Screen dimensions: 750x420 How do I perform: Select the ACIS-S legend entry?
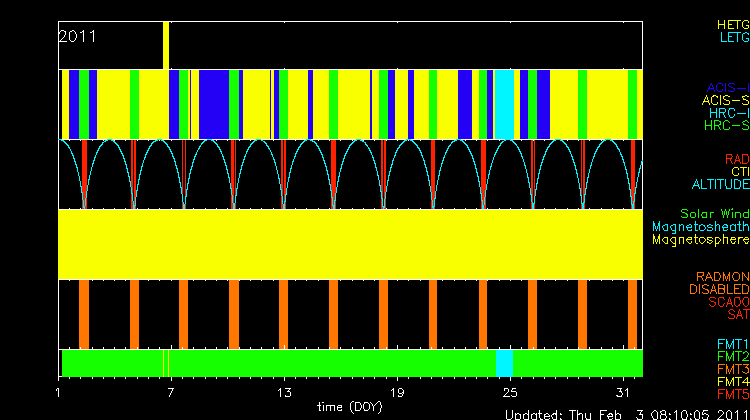725,100
